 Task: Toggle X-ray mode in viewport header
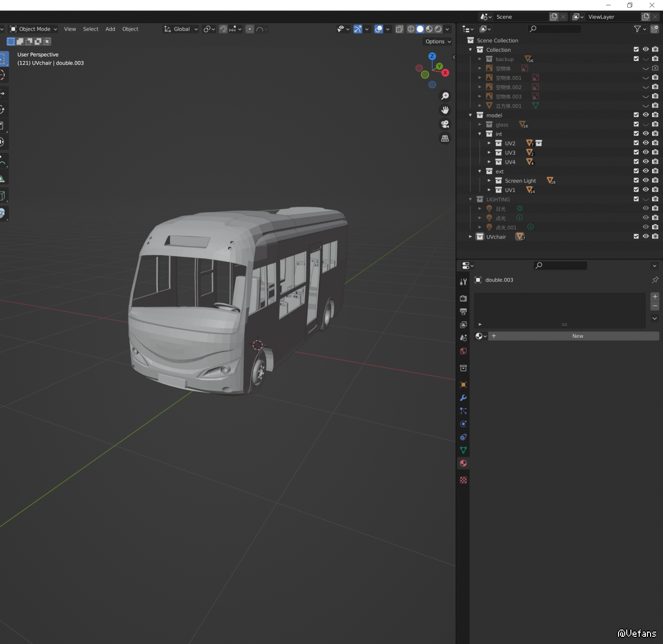click(x=399, y=29)
